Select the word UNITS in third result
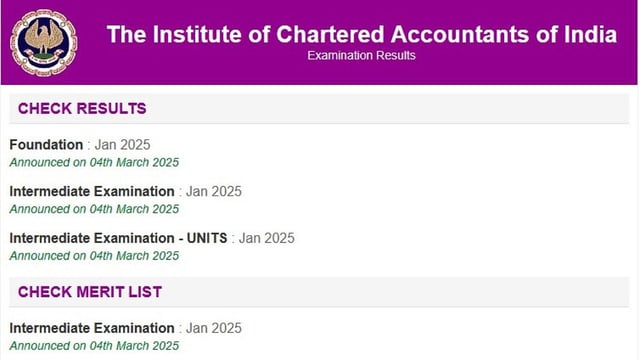The height and width of the screenshot is (360, 640). pos(207,238)
